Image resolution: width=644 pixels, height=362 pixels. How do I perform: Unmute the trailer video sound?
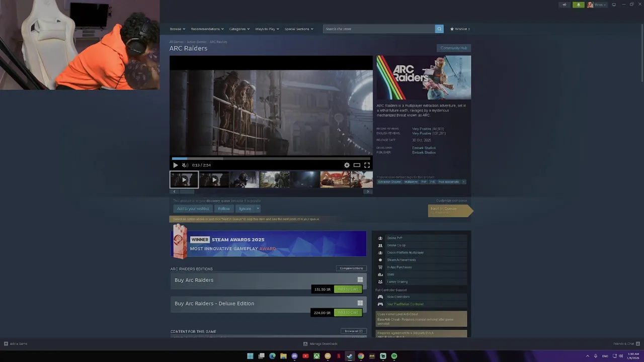(185, 165)
